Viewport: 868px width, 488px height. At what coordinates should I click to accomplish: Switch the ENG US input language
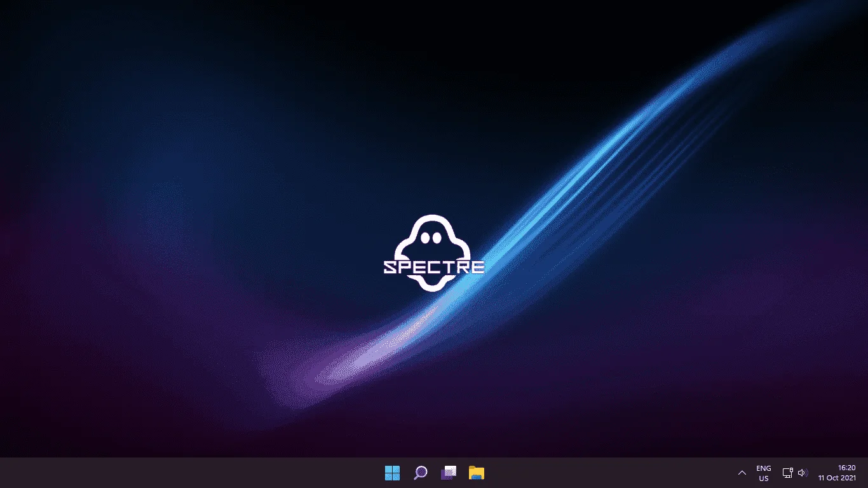point(764,473)
